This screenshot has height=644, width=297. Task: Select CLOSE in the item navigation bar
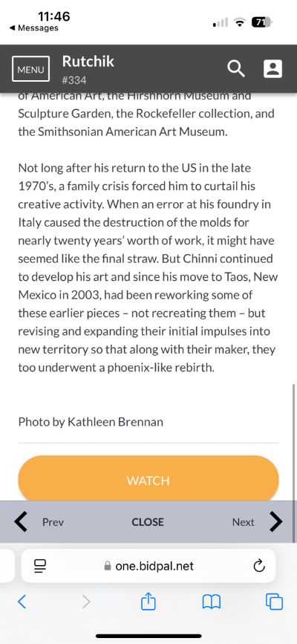(x=148, y=522)
